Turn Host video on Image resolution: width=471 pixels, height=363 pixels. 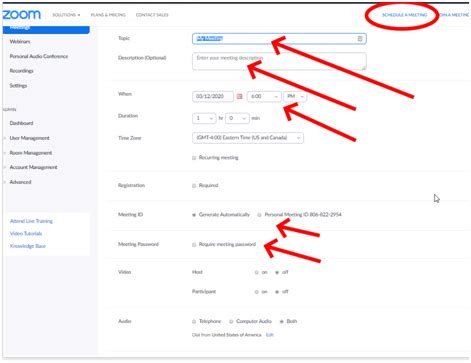click(257, 272)
